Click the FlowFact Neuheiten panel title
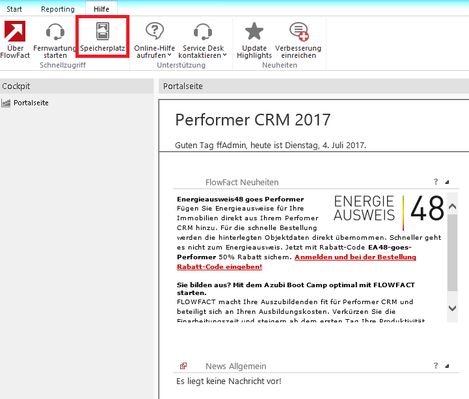This screenshot has width=469, height=399. pyautogui.click(x=242, y=182)
